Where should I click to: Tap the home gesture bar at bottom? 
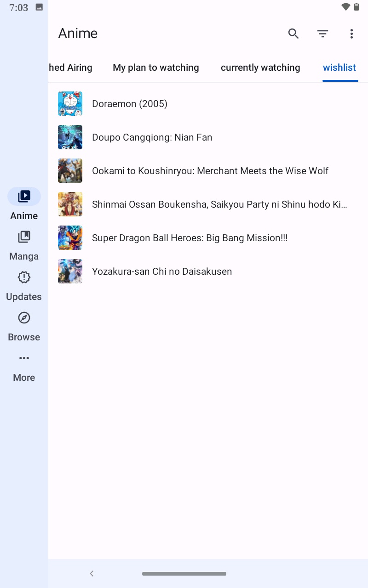coord(184,574)
